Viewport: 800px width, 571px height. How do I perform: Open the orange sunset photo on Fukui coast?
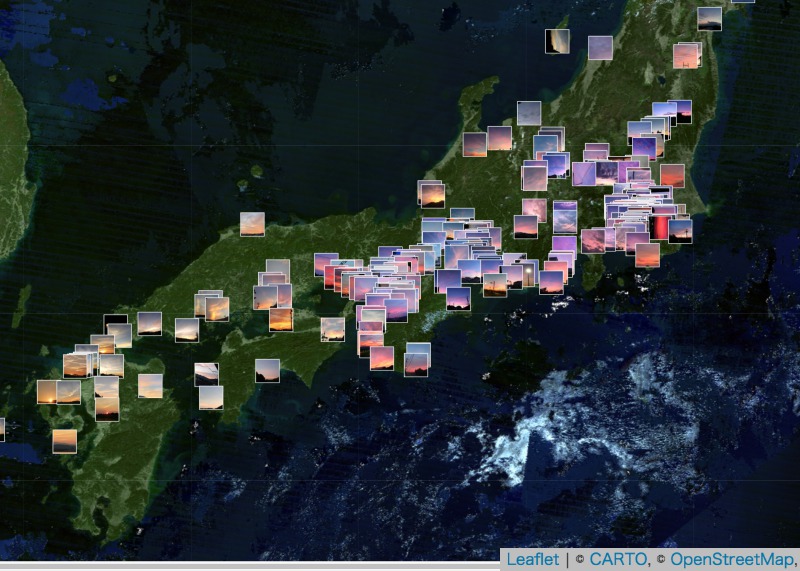433,195
